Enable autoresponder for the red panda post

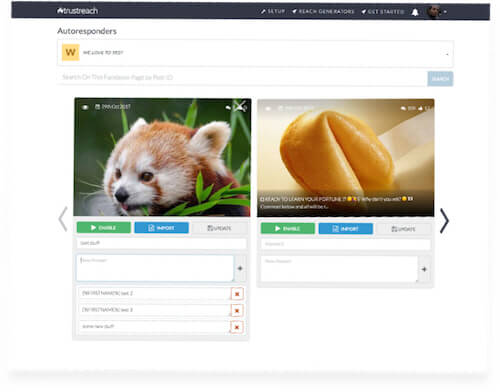pyautogui.click(x=104, y=228)
